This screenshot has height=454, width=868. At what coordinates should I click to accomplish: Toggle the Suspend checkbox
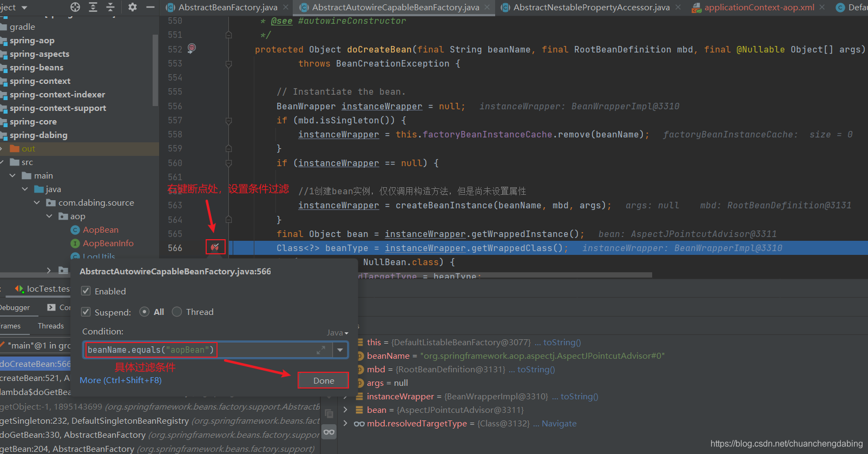pyautogui.click(x=86, y=312)
